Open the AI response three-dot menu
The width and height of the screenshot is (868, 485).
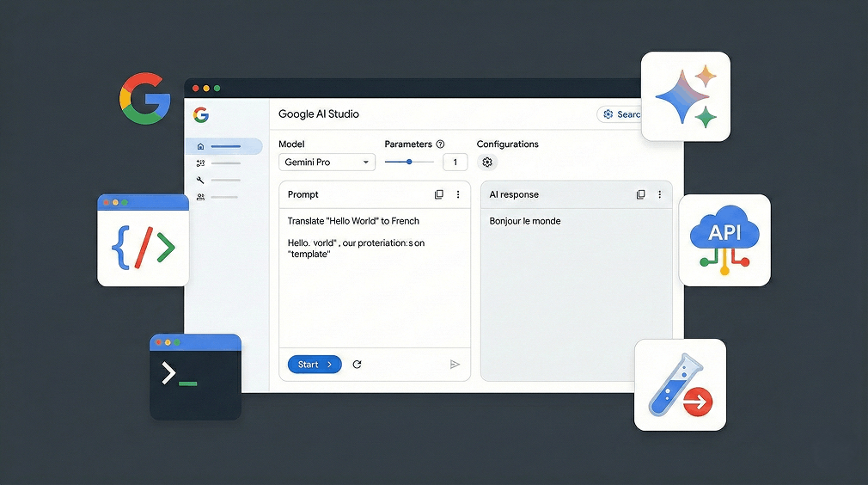(x=659, y=194)
